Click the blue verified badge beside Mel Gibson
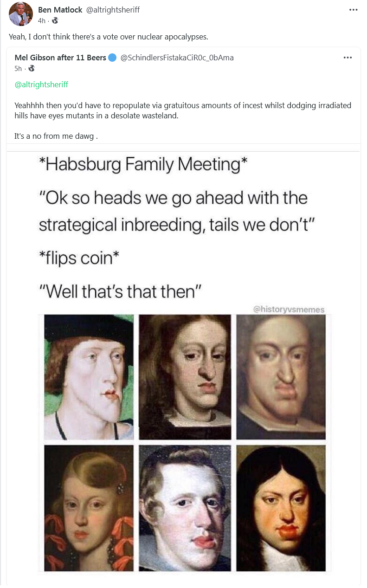This screenshot has width=367, height=588. [112, 58]
